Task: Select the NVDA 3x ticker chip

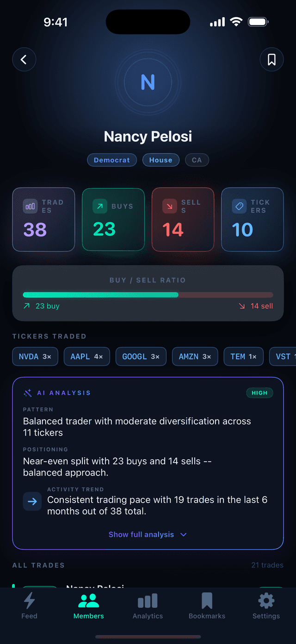Action: click(x=35, y=356)
